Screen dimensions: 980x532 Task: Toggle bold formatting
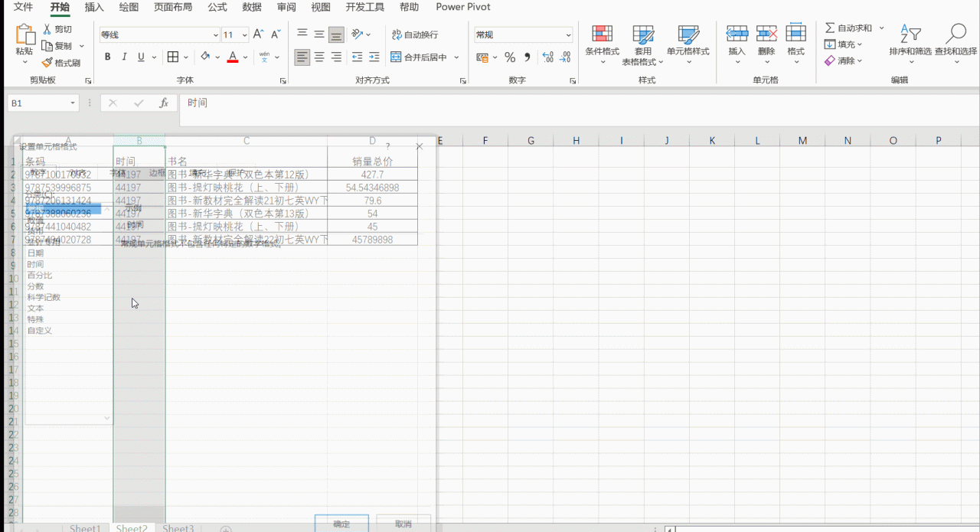pos(107,57)
